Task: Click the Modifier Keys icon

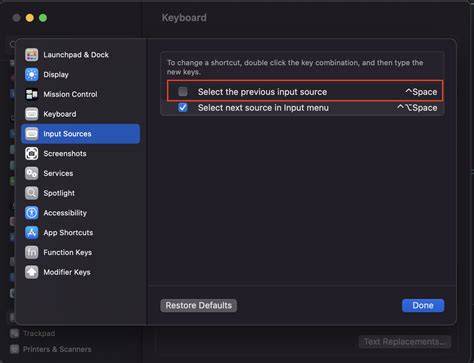Action: 32,272
